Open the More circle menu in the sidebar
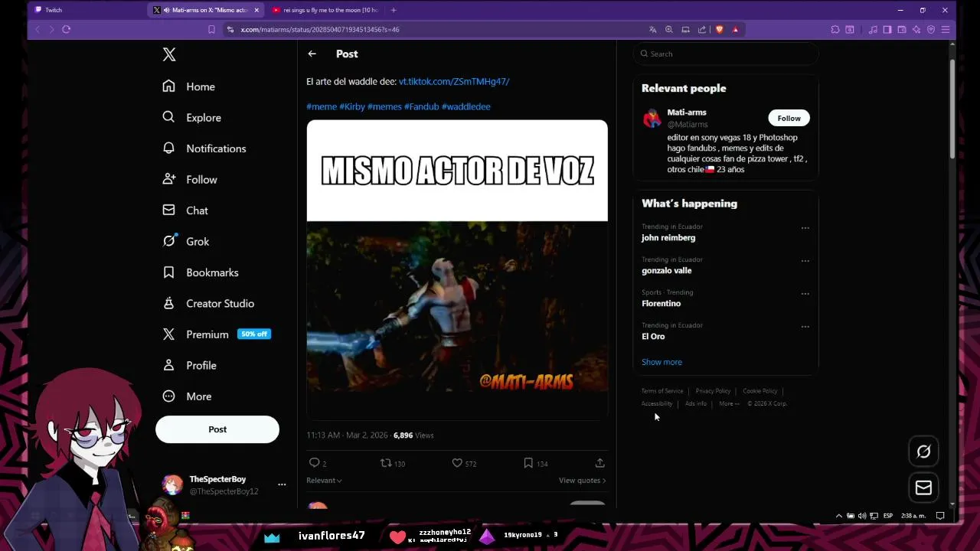The height and width of the screenshot is (551, 980). point(169,396)
